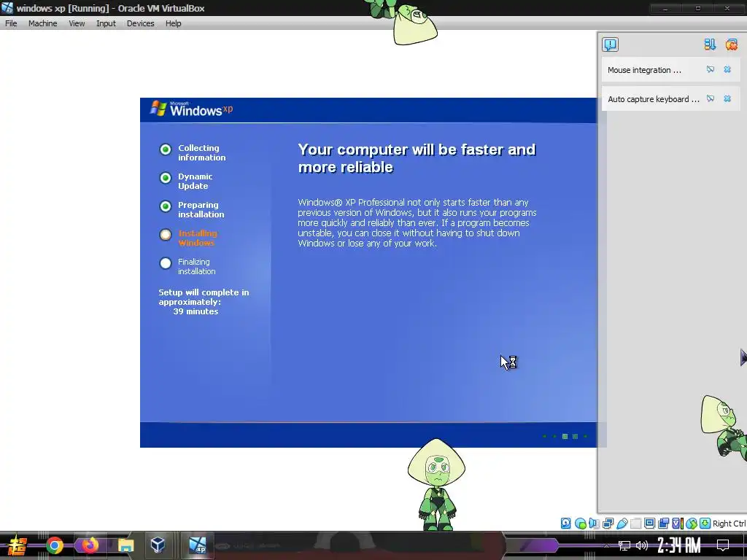The image size is (747, 560).
Task: Select the Windows XP VM taskbar button
Action: tap(197, 545)
